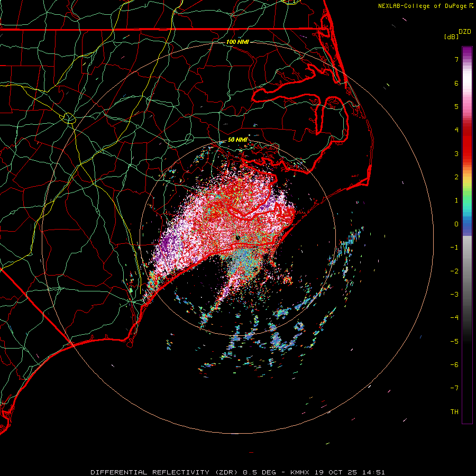Click the 7 value on color scale
The image size is (476, 476).
(x=456, y=59)
